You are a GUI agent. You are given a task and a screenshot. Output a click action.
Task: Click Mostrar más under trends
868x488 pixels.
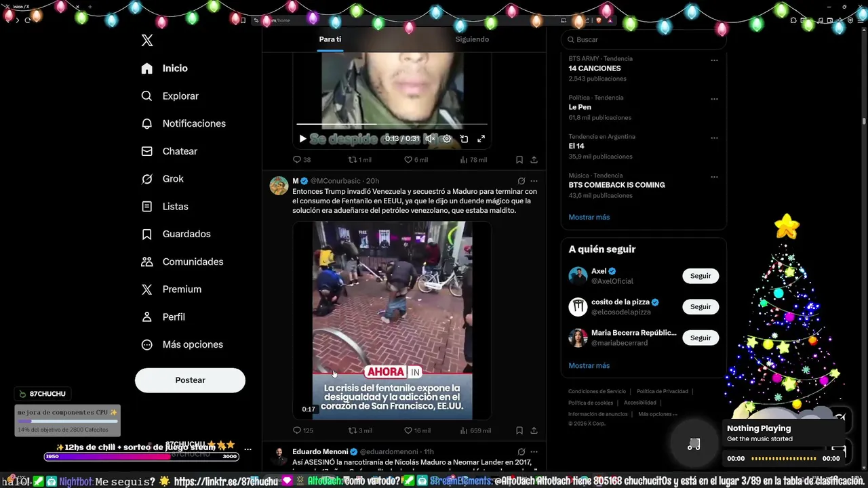589,218
